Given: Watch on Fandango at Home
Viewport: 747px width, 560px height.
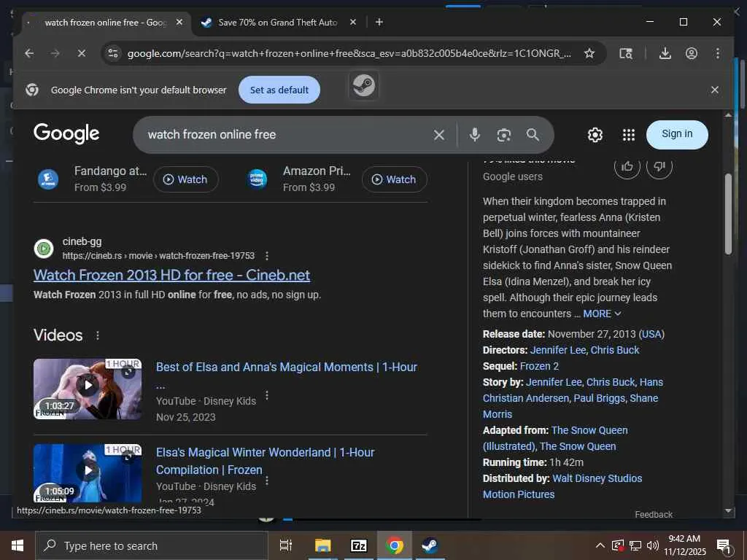Looking at the screenshot, I should click(186, 179).
